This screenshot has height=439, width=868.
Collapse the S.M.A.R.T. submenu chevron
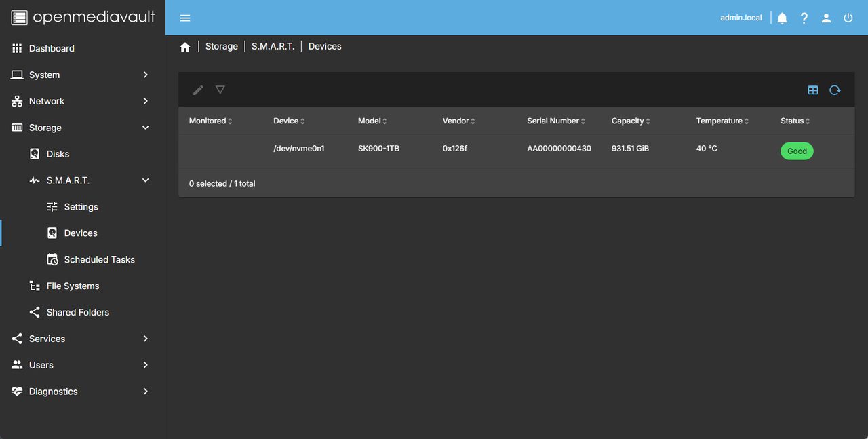(x=145, y=180)
